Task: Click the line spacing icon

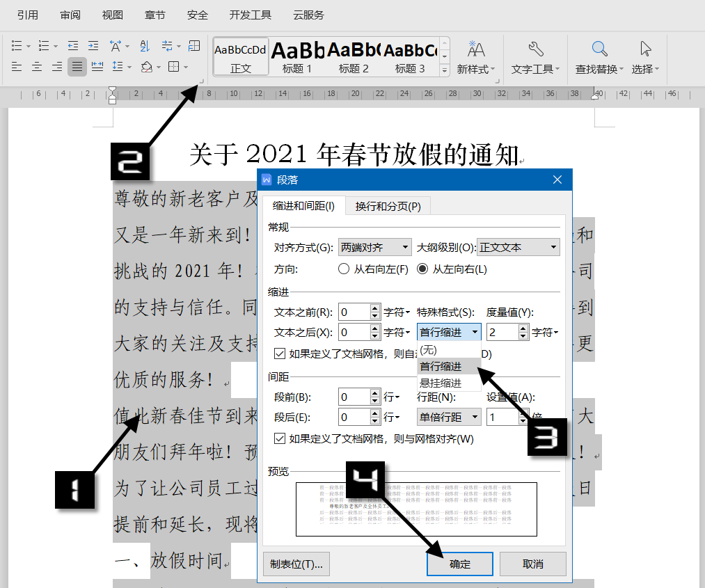Action: point(118,67)
